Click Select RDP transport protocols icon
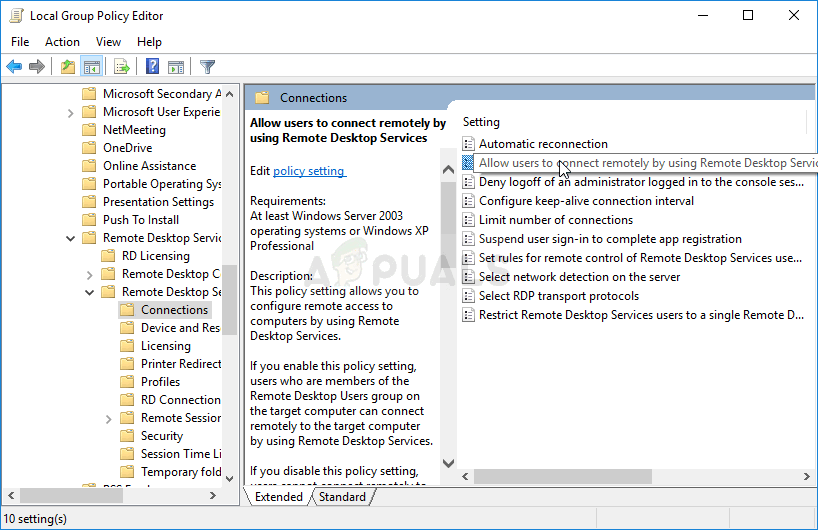The width and height of the screenshot is (818, 530). point(468,296)
